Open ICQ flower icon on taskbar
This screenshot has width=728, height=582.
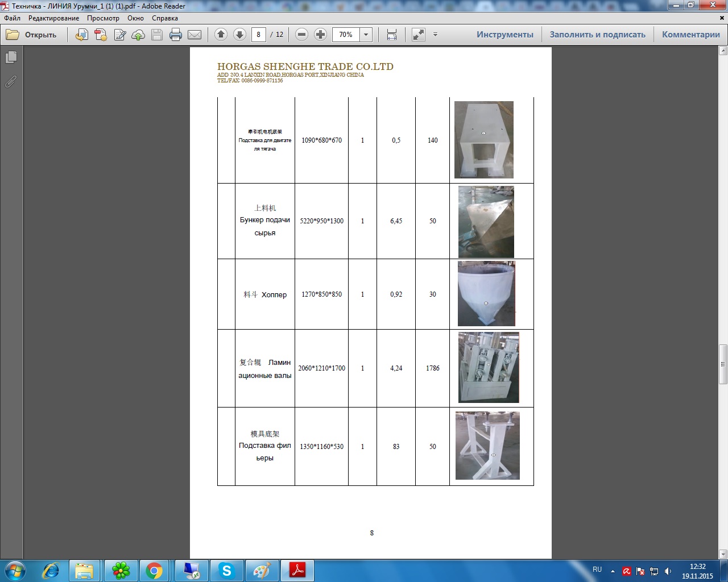[x=121, y=571]
